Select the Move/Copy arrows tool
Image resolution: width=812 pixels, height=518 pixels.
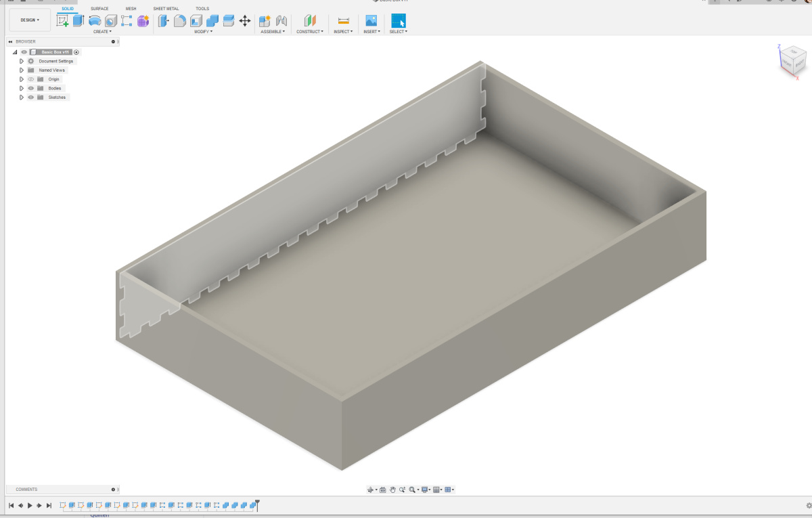tap(245, 21)
